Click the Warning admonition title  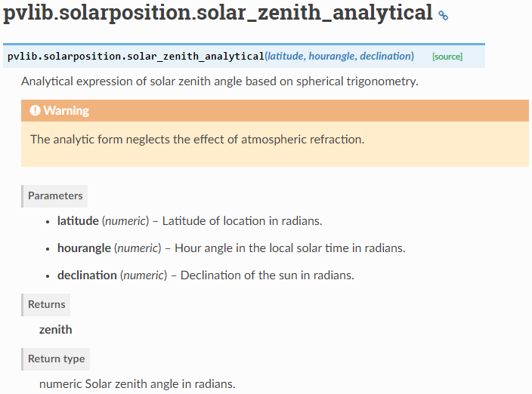point(66,111)
